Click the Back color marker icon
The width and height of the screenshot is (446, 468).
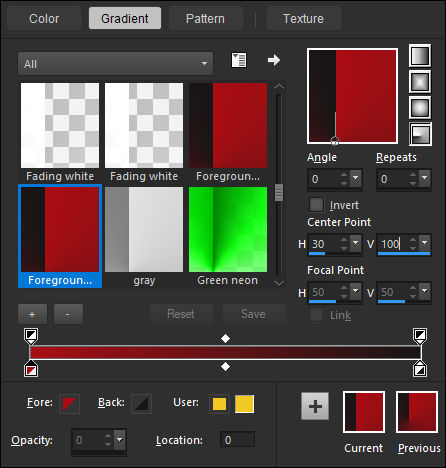pyautogui.click(x=142, y=404)
